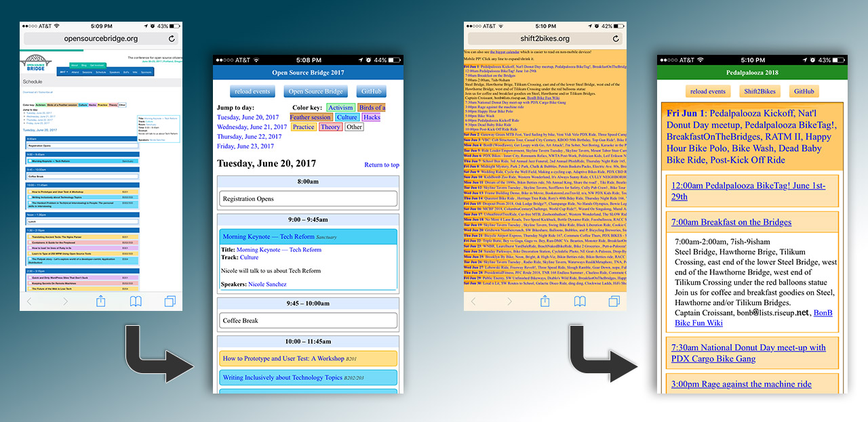The image size is (868, 422).
Task: Click the Registration Opens entry
Action: coord(309,199)
